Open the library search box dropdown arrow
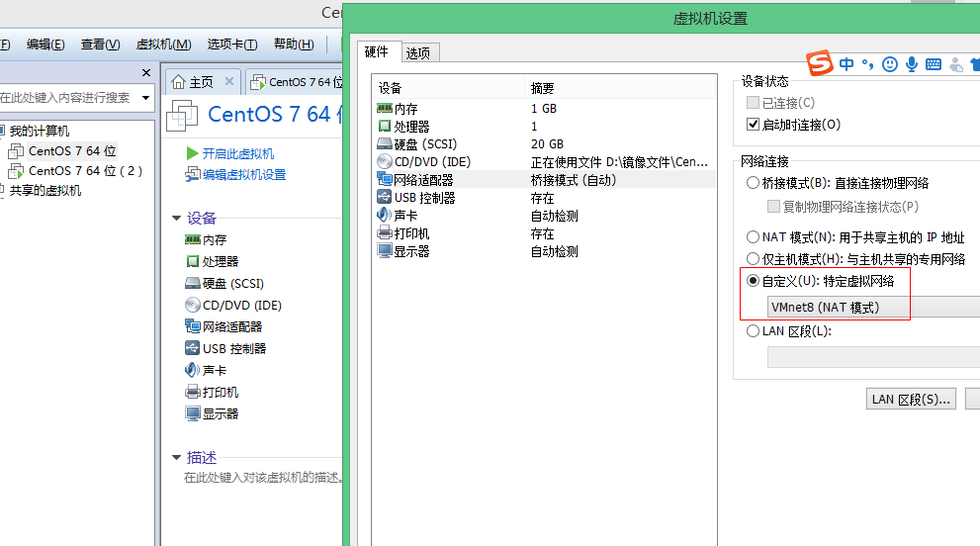Image resolution: width=980 pixels, height=546 pixels. point(145,98)
